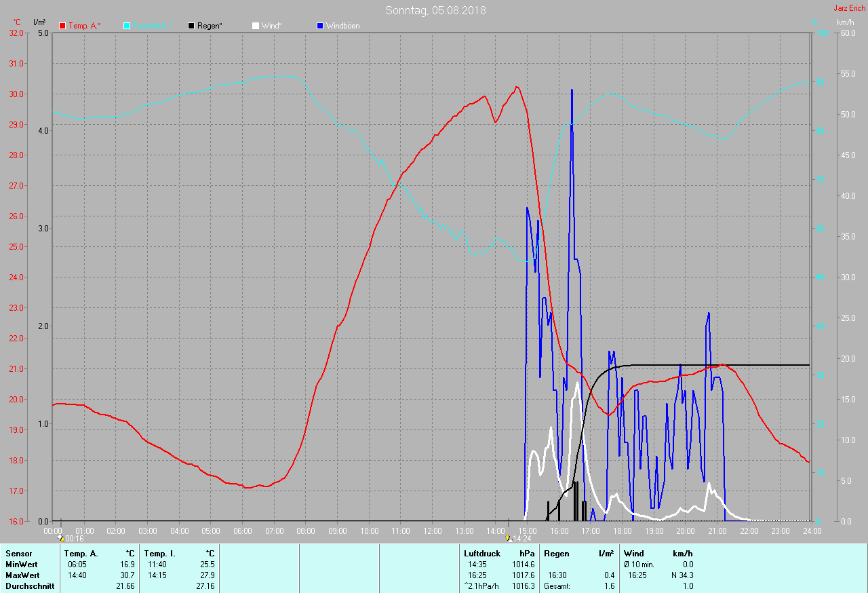Screen dimensions: 868x593
Task: Click the 12:00 label on time axis
Action: [433, 531]
